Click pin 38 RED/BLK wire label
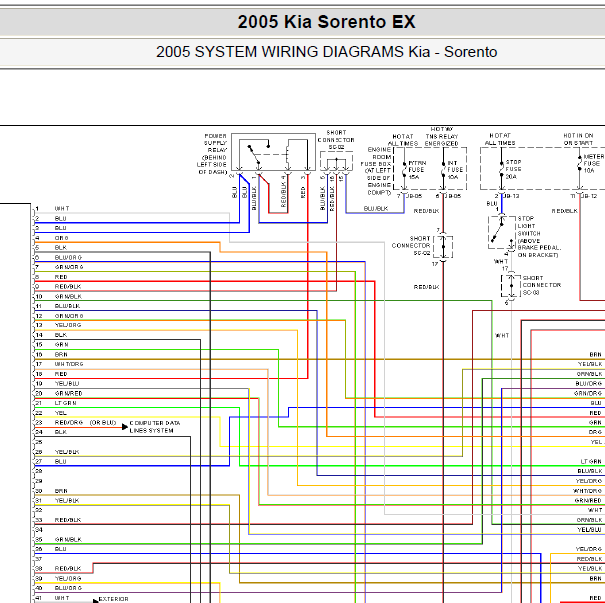The height and width of the screenshot is (603, 605). pos(68,569)
